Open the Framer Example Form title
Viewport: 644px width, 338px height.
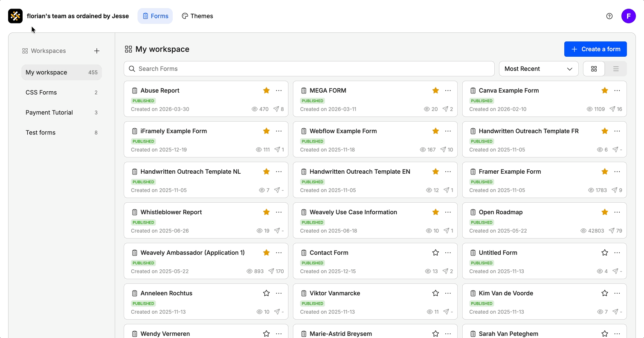(510, 172)
